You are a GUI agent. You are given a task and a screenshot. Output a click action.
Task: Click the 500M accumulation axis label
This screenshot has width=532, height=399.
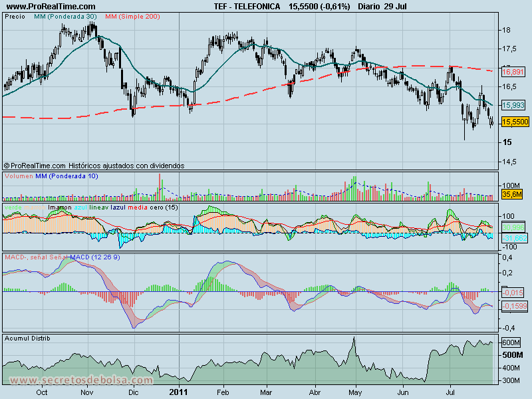(513, 355)
